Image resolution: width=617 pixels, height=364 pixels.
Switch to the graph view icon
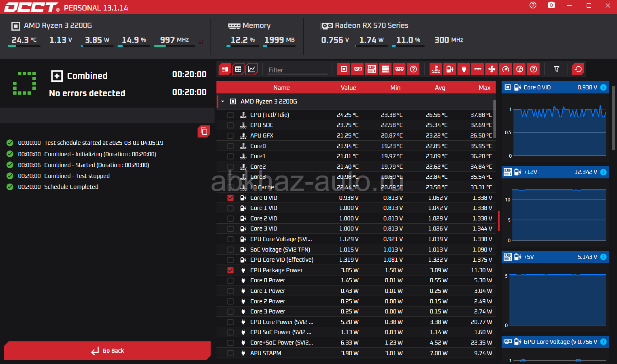pyautogui.click(x=251, y=69)
